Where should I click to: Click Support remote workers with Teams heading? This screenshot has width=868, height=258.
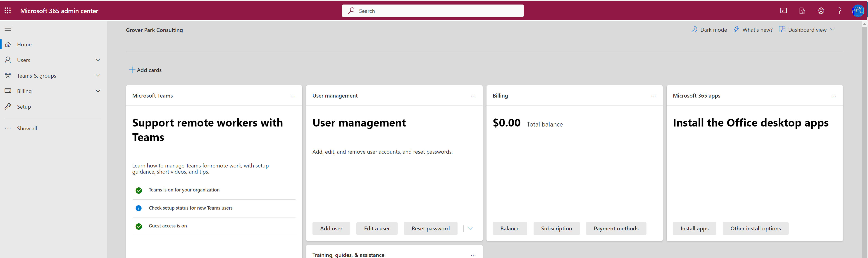tap(207, 130)
